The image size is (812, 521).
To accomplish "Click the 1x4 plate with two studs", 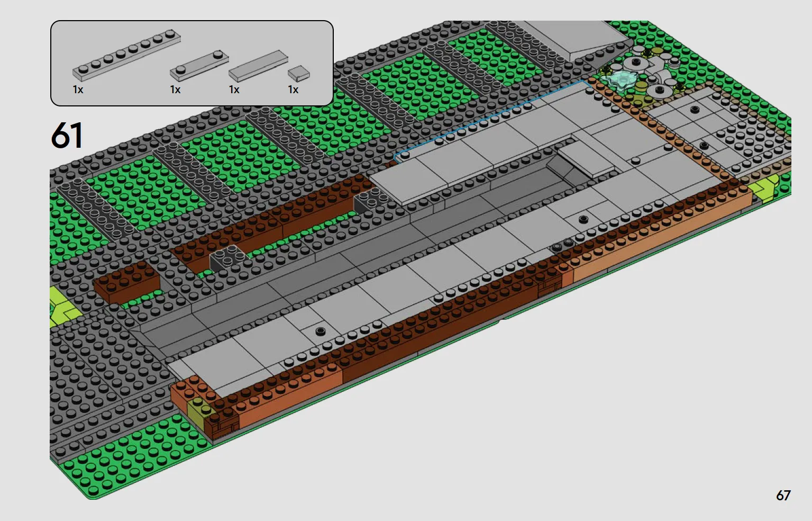I will click(x=199, y=66).
